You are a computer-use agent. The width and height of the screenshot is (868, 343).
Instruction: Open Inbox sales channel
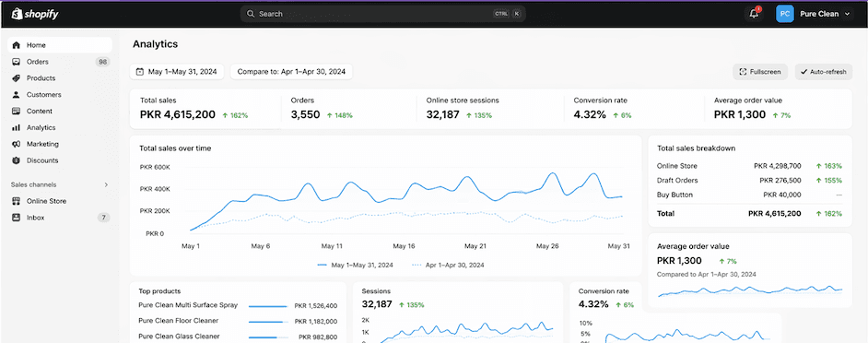[60, 218]
